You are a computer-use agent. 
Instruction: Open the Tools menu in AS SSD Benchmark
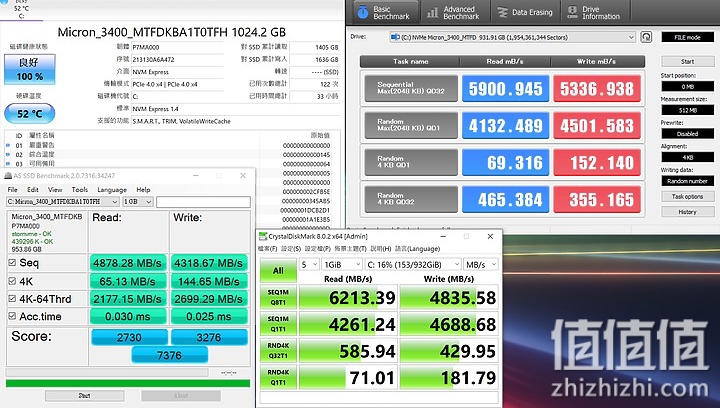click(x=79, y=190)
